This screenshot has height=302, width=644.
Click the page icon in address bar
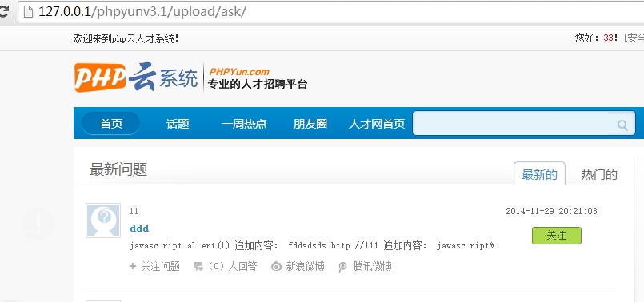tap(28, 11)
